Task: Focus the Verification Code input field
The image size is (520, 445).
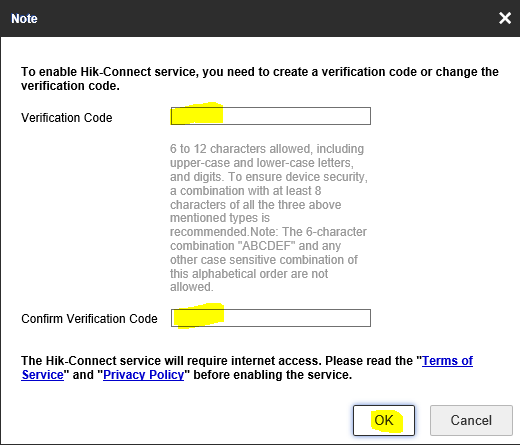Action: coord(271,116)
